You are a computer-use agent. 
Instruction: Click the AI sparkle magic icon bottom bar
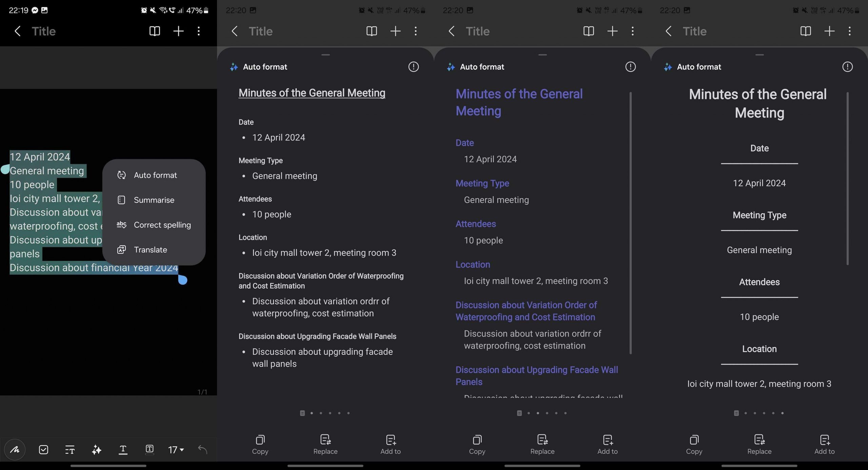tap(96, 449)
